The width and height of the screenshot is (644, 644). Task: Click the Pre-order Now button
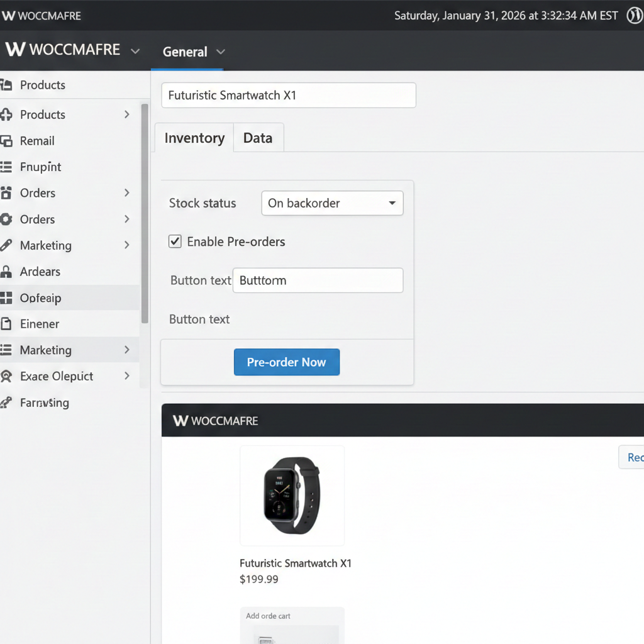point(286,362)
